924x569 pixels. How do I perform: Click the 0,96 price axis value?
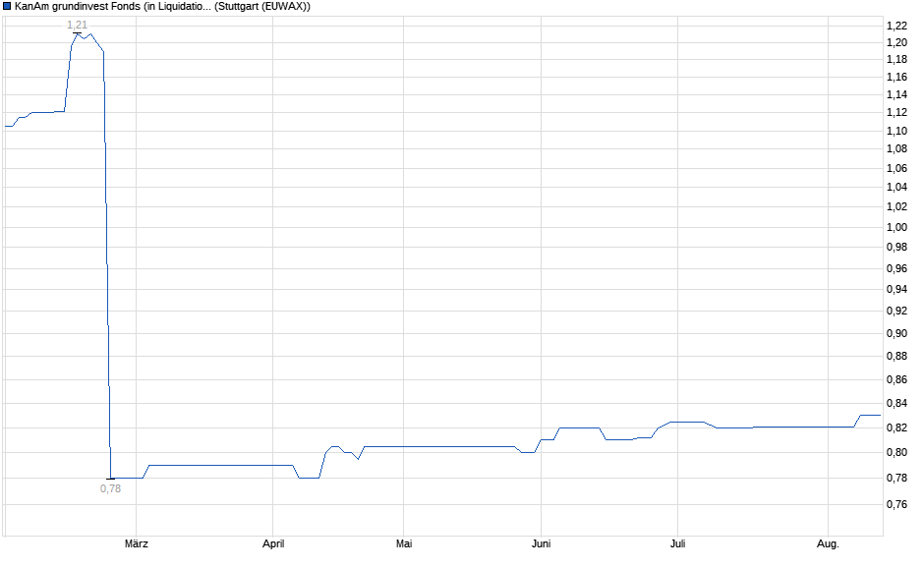[896, 268]
